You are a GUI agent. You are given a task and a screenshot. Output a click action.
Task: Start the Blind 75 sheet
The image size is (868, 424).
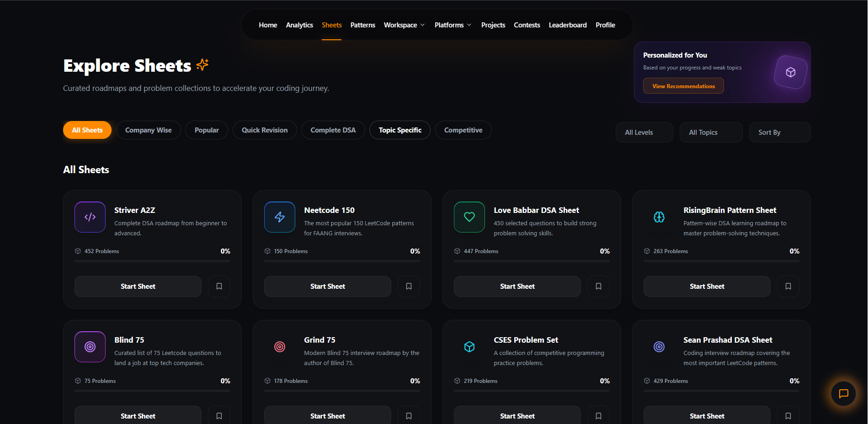coord(138,415)
